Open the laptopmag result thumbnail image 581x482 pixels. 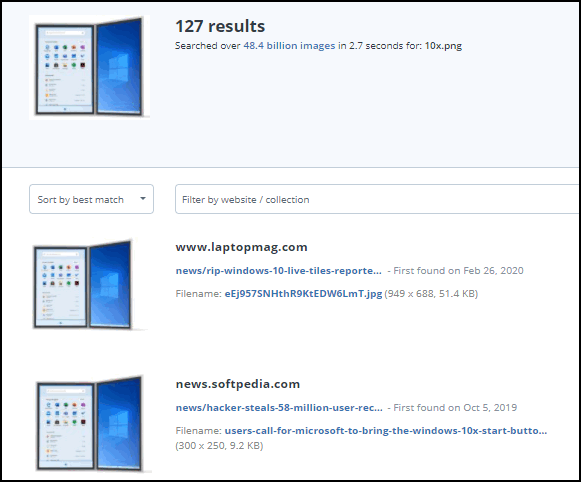point(89,285)
